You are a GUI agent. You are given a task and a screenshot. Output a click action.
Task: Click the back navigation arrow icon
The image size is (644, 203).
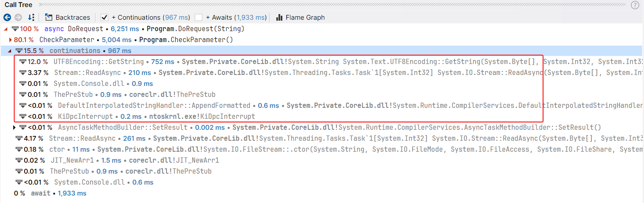tap(7, 18)
